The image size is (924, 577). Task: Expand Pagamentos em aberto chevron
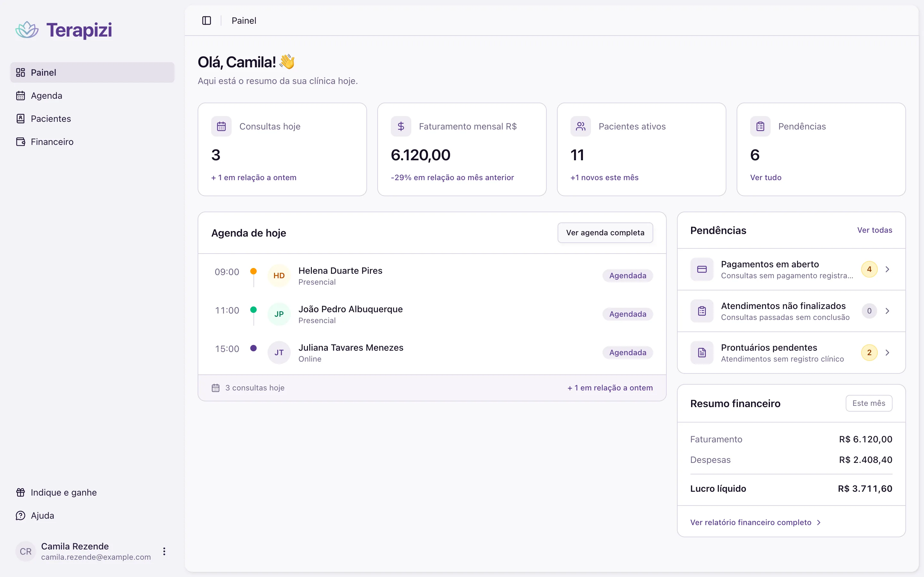pyautogui.click(x=887, y=269)
